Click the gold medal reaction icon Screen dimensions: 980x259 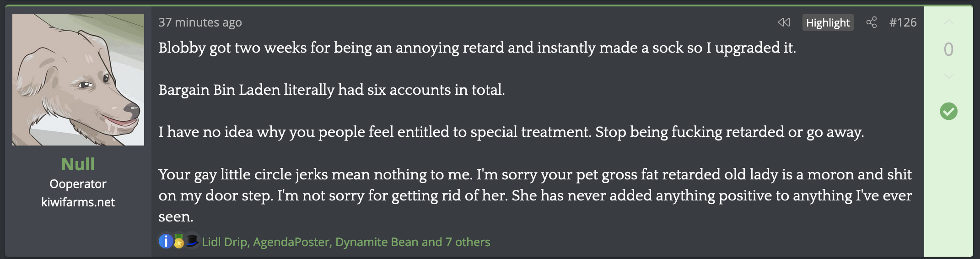coord(179,242)
